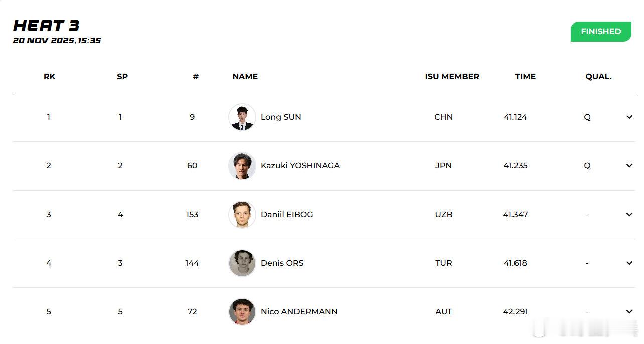Click Long SUN's profile photo
644x344 pixels.
click(242, 117)
